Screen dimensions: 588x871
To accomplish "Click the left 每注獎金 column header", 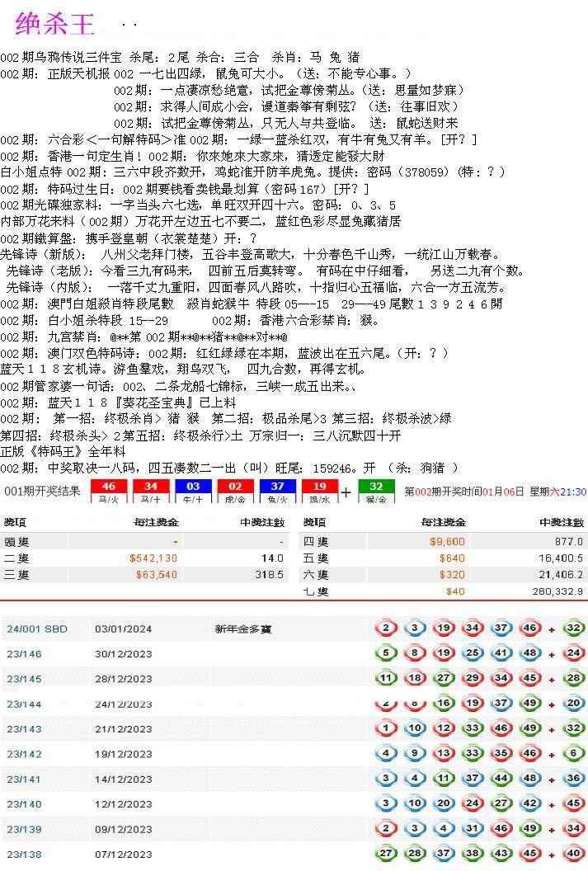I will [156, 522].
